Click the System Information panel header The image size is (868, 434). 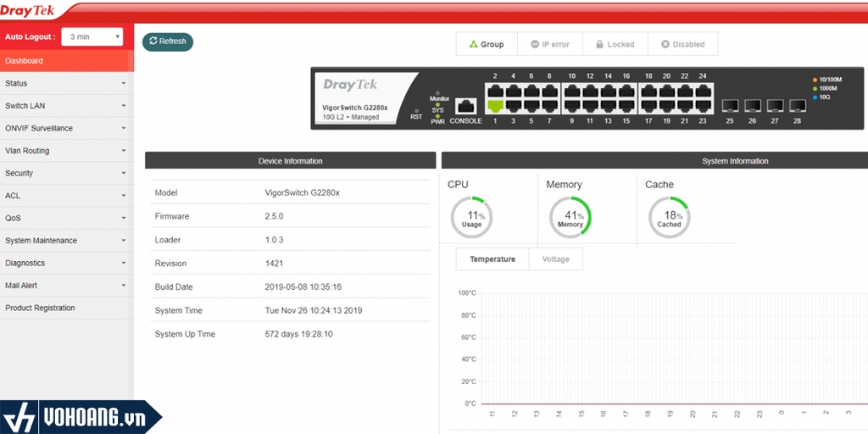point(655,160)
